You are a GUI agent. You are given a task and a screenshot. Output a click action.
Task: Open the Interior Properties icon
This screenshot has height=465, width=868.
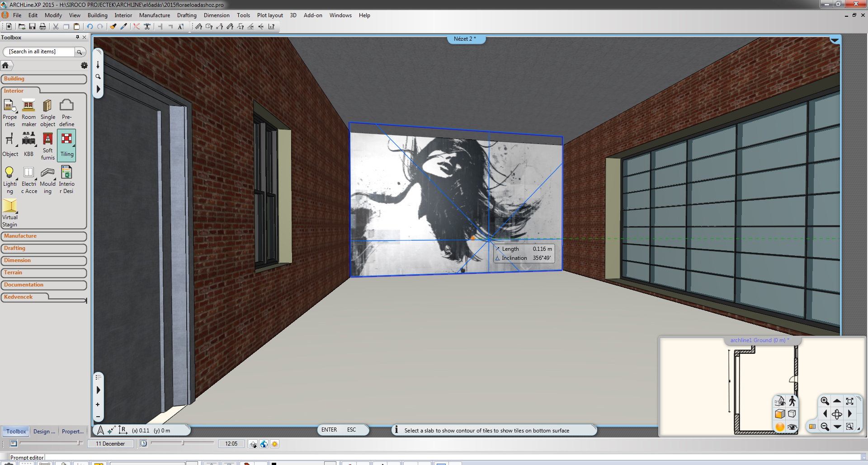[9, 113]
